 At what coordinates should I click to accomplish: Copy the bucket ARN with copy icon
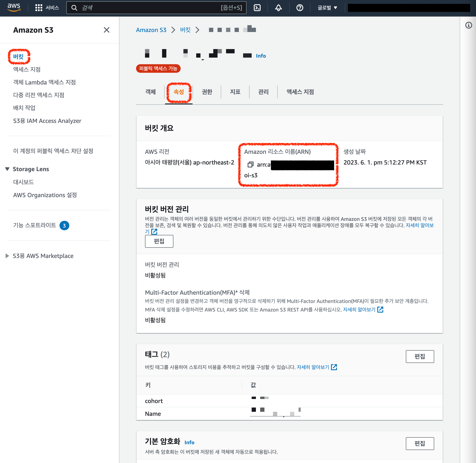tap(250, 165)
